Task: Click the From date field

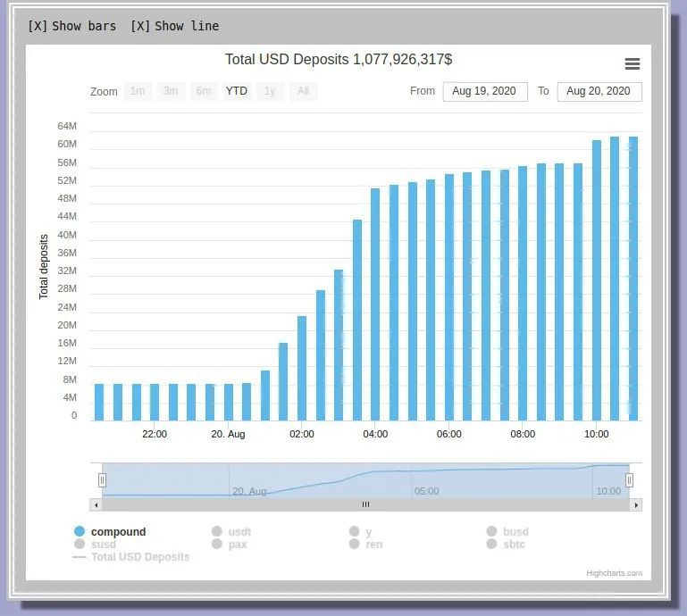Action: pos(485,91)
